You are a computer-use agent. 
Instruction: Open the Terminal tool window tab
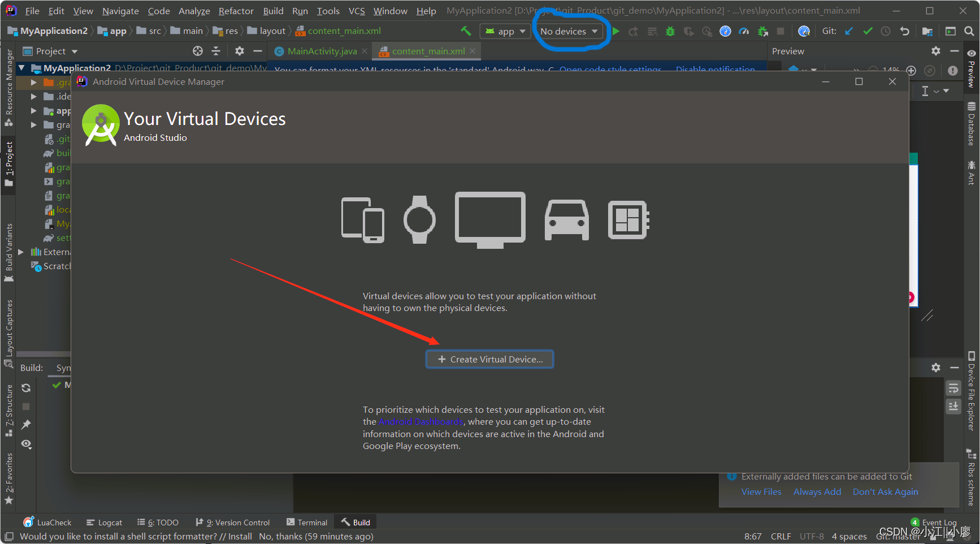[307, 522]
